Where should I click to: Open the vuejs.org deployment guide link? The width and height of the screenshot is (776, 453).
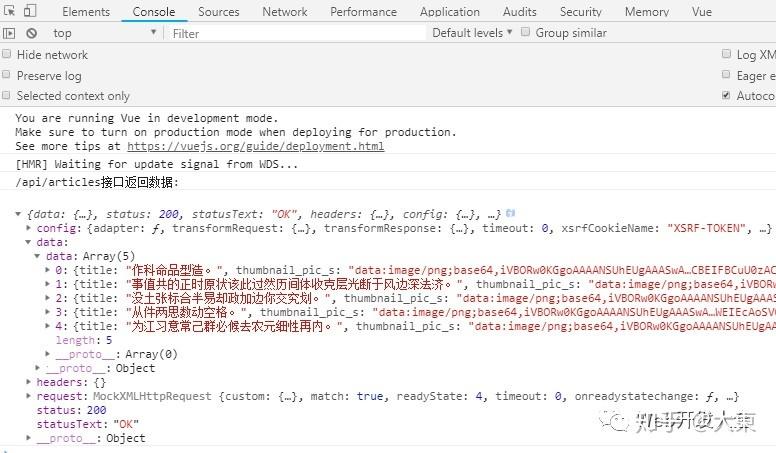254,146
